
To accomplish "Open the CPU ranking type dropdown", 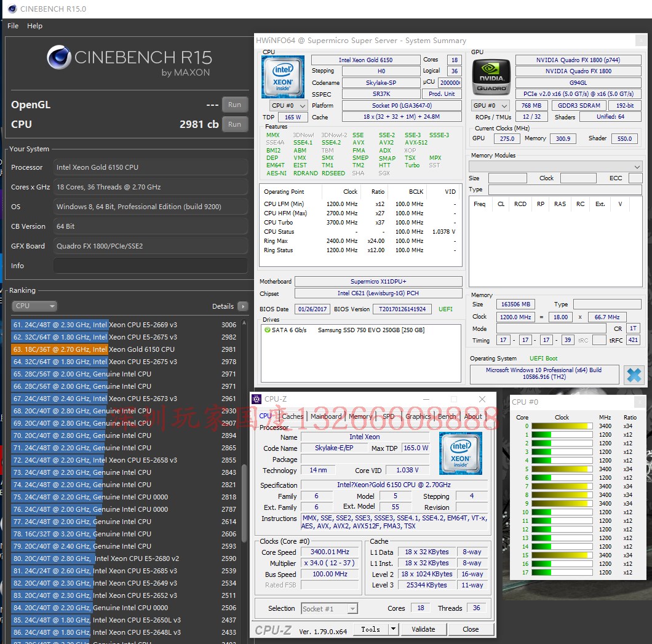I will pyautogui.click(x=34, y=306).
